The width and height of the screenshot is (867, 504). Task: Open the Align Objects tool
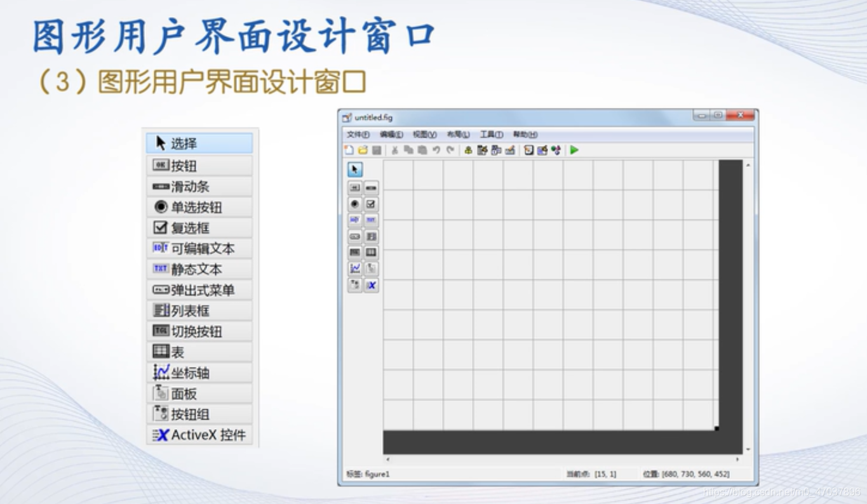[468, 150]
